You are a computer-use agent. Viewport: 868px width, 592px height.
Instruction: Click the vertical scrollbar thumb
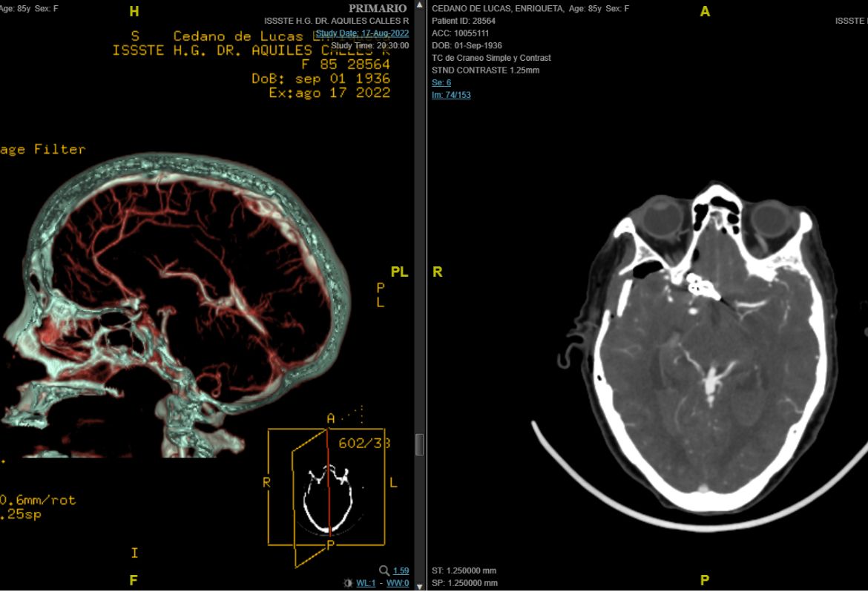tap(419, 444)
